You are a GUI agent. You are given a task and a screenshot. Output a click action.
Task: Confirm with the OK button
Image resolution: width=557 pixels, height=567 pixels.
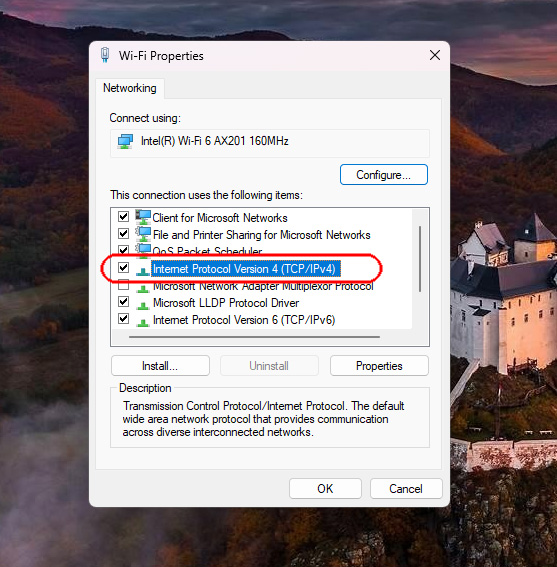click(x=325, y=489)
